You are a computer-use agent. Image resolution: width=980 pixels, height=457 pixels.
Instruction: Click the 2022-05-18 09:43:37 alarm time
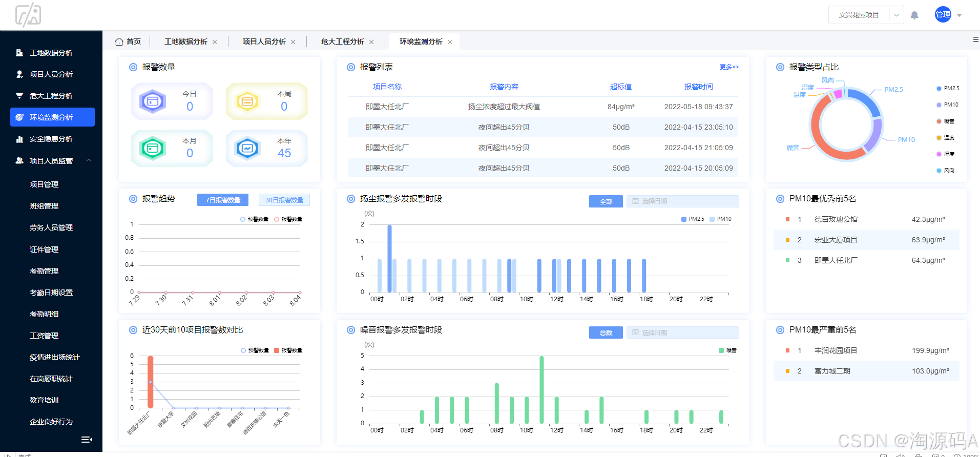(x=699, y=107)
